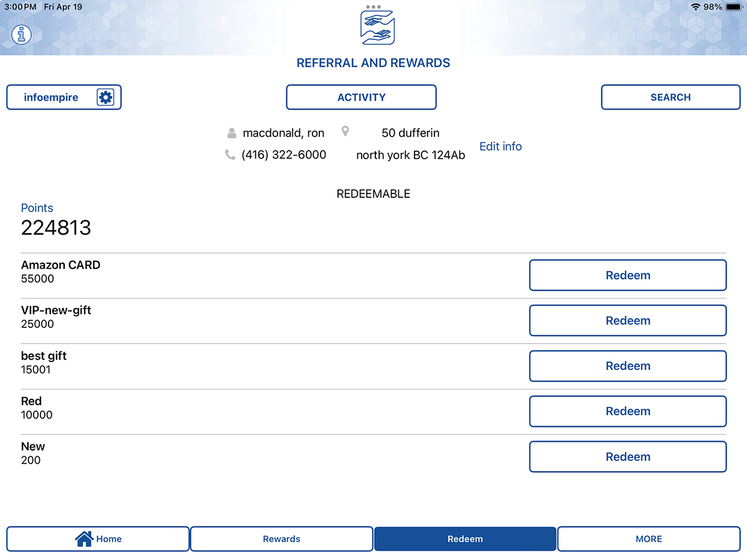Tap the phone number (416) 322-6000

click(x=284, y=155)
